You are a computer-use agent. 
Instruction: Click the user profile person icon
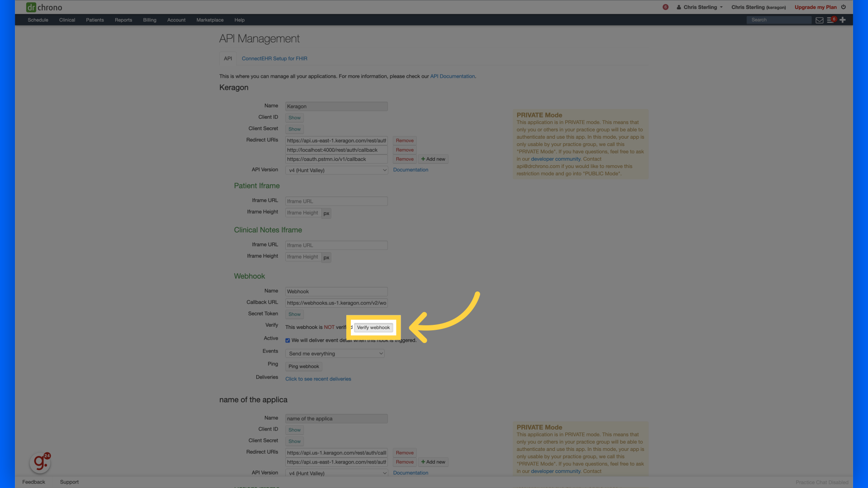tap(679, 7)
